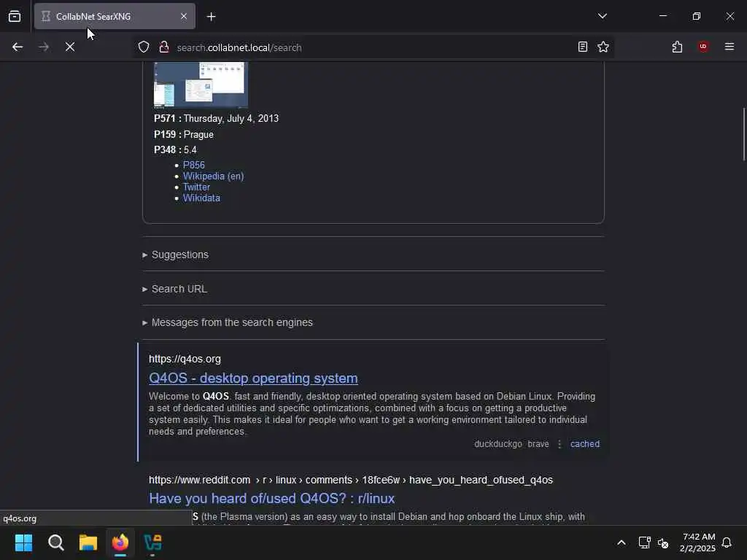Open the VS-style app taskbar icon

[x=153, y=542]
